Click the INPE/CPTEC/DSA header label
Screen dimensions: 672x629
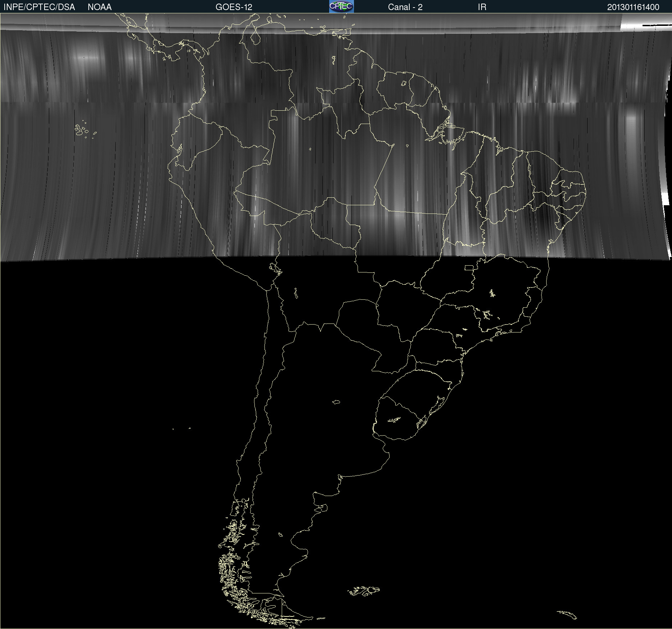point(39,7)
